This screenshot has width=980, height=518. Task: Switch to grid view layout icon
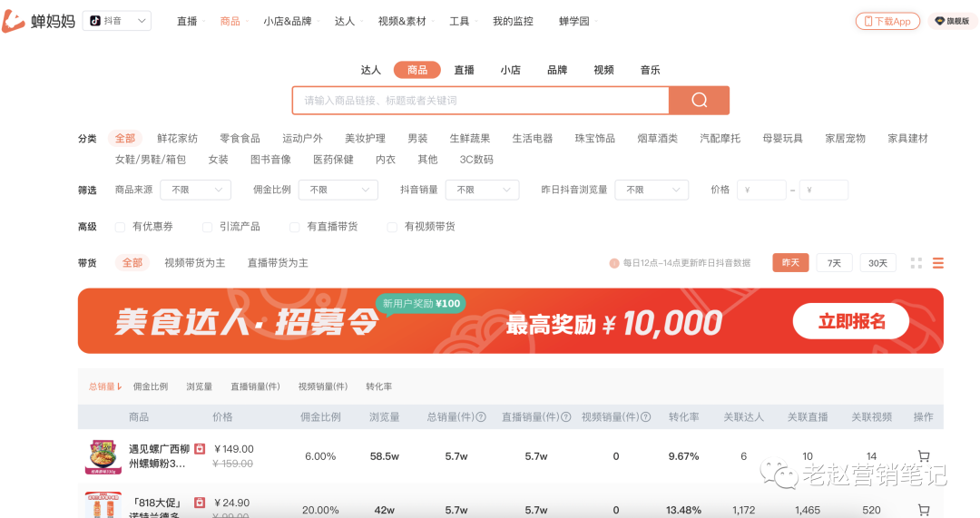click(x=916, y=263)
